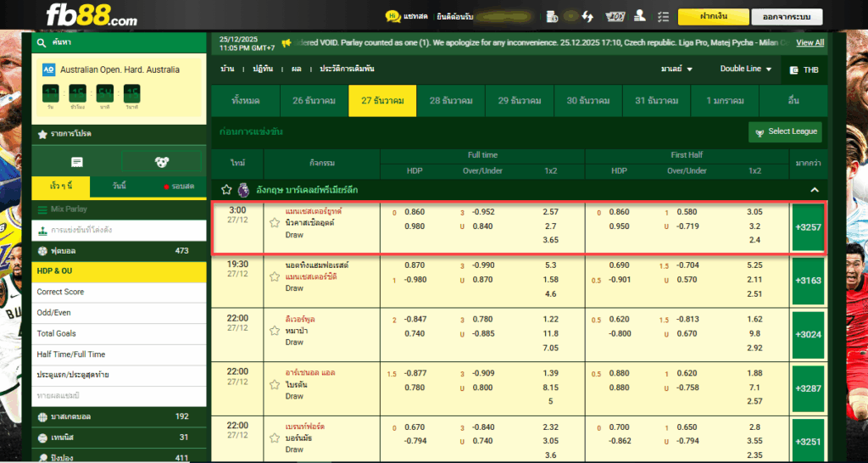868x463 pixels.
Task: Star the Nottingham Forest 19:30 match
Action: [x=274, y=276]
